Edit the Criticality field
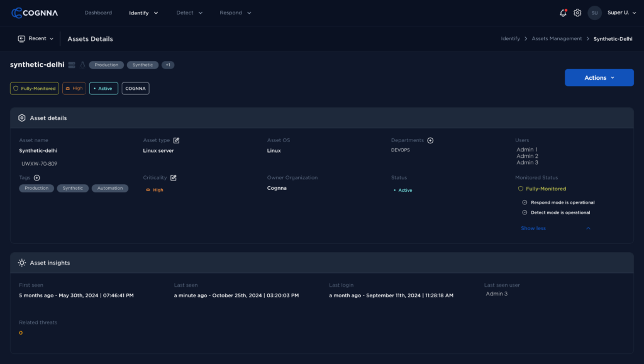 point(174,178)
